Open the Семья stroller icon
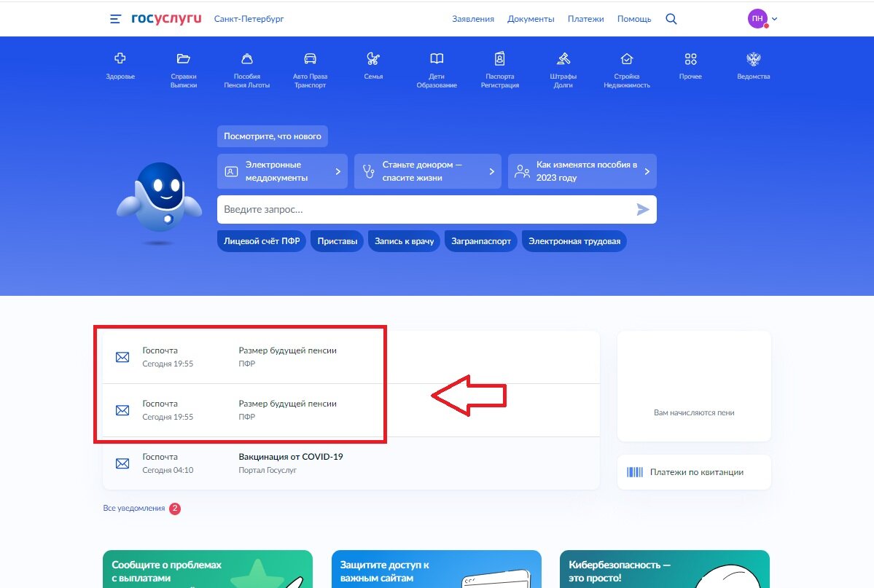Viewport: 874px width, 588px height. pos(372,59)
